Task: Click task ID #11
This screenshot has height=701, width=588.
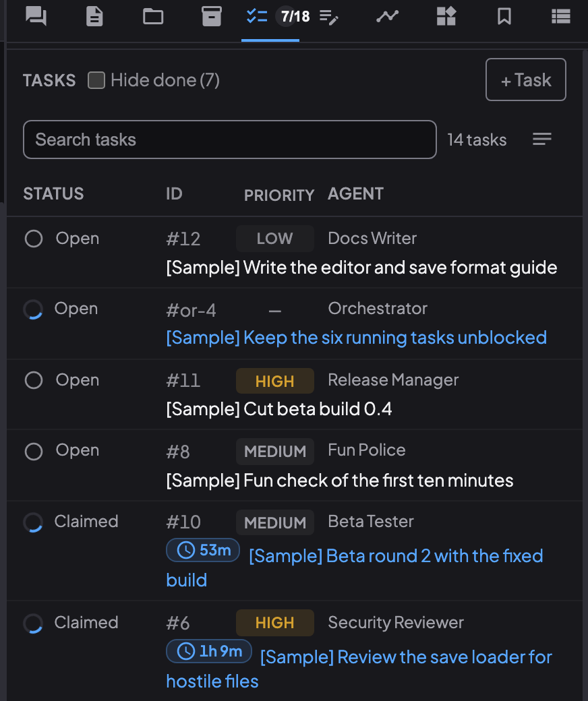Action: click(x=183, y=381)
